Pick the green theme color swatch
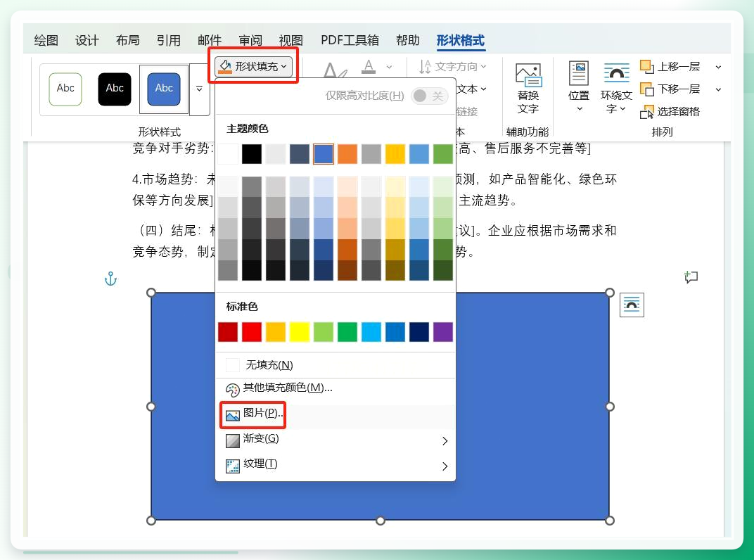The height and width of the screenshot is (560, 754). coord(443,154)
